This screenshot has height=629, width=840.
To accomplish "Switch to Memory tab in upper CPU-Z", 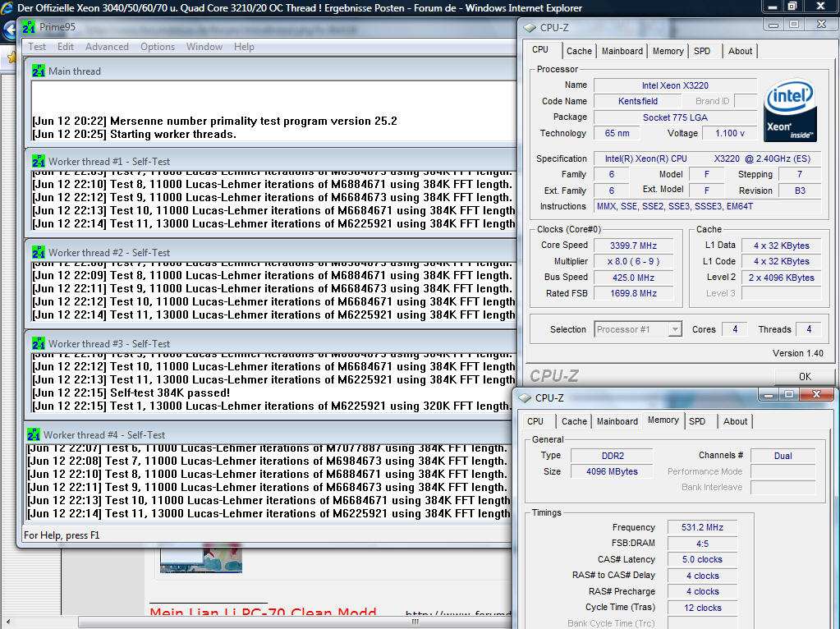I will 668,51.
